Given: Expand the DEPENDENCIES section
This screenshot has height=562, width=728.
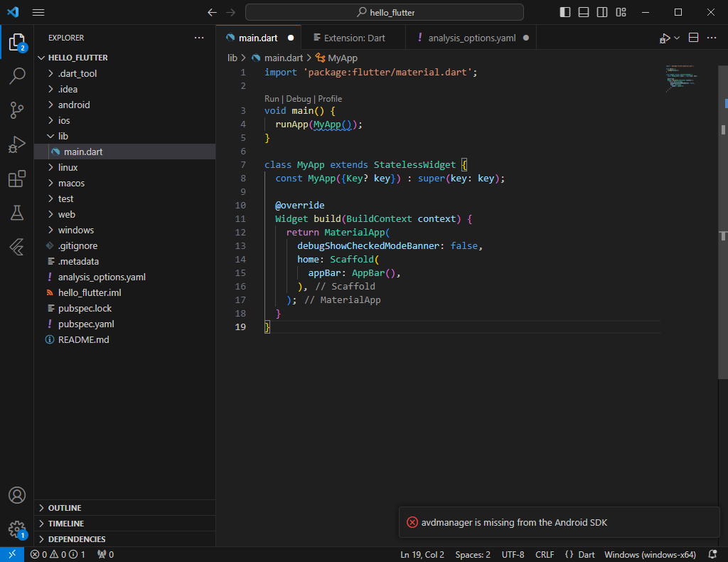Looking at the screenshot, I should click(x=125, y=539).
